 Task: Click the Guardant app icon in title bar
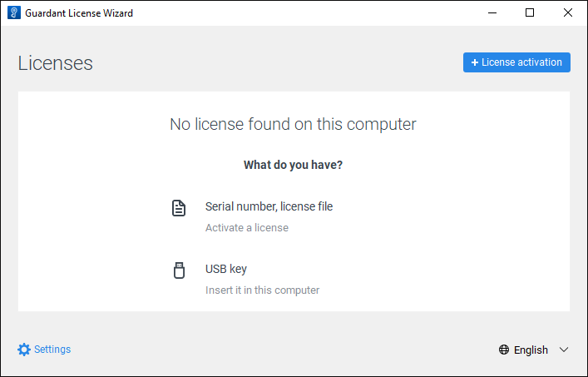click(13, 13)
